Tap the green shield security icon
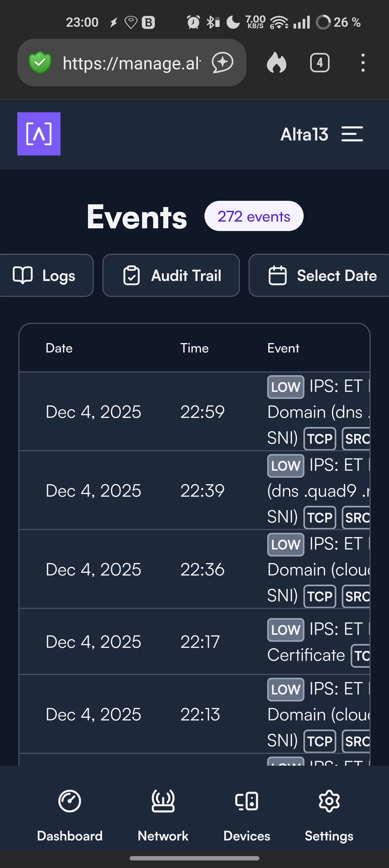 click(40, 63)
